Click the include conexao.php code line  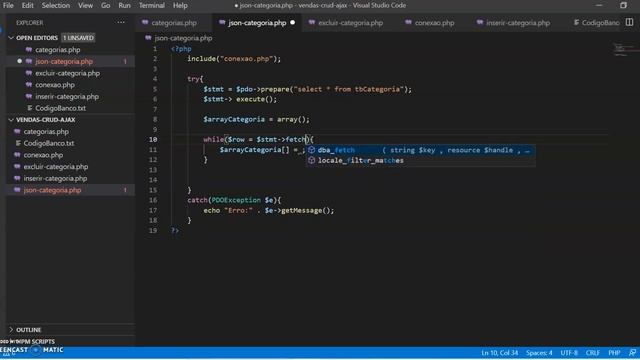[234, 59]
